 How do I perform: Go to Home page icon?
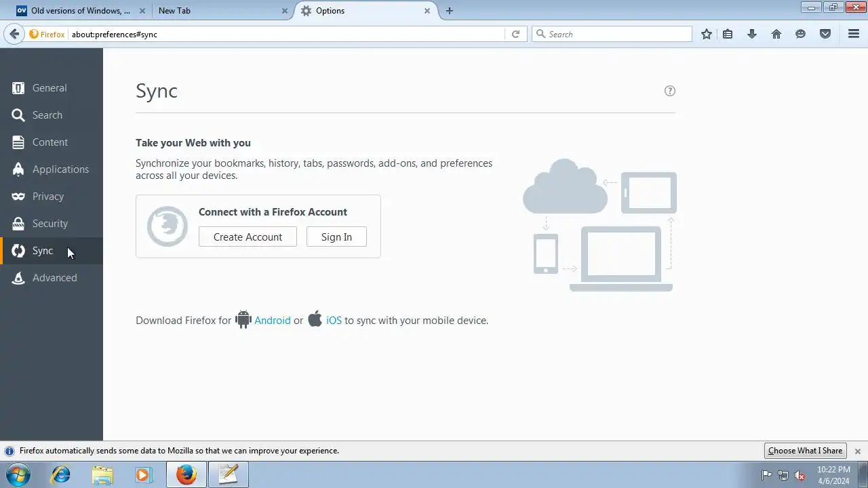[776, 34]
